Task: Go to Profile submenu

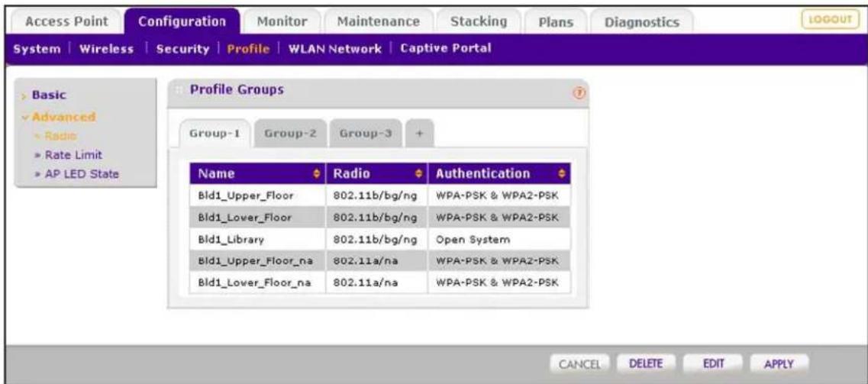Action: 248,49
